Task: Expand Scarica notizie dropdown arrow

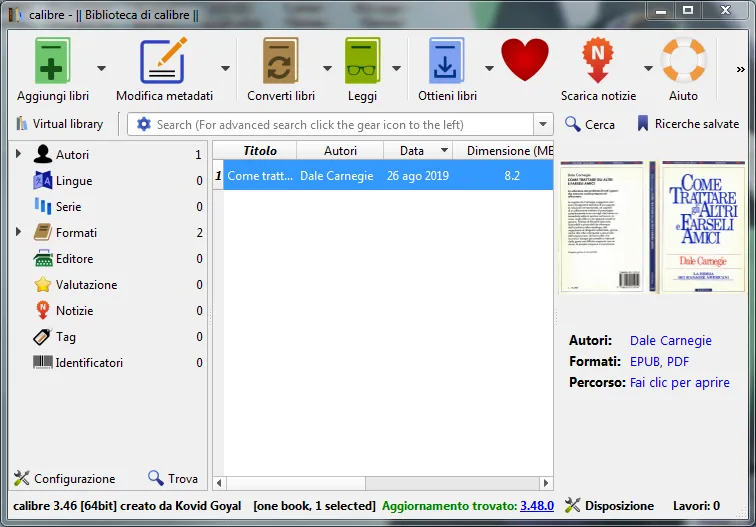Action: point(648,68)
